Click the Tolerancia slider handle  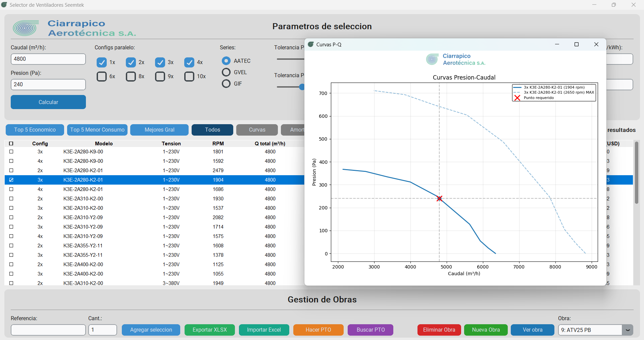click(302, 87)
